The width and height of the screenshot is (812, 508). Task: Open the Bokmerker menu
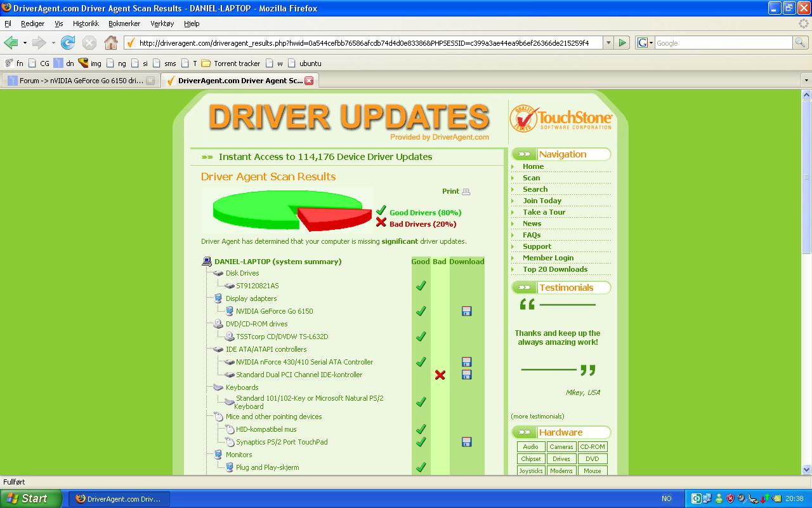124,23
